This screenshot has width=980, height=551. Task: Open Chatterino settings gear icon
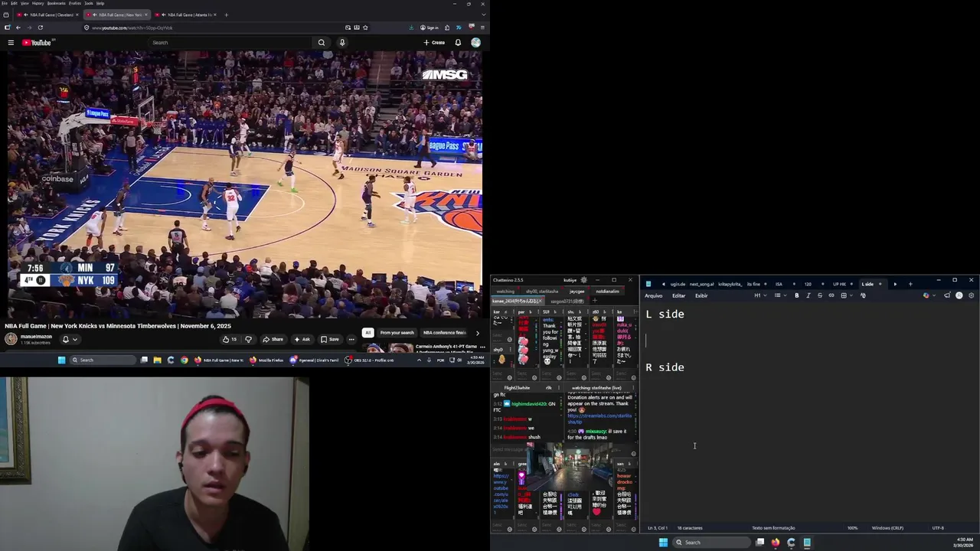point(583,280)
